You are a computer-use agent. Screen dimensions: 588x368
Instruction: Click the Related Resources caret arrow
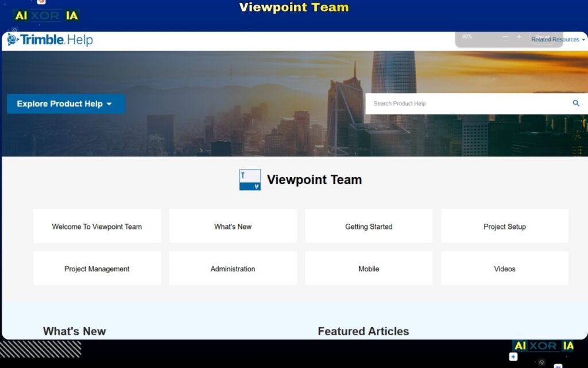[x=584, y=40]
